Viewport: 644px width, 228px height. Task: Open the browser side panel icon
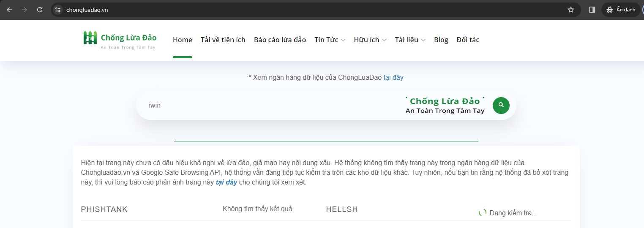[592, 10]
